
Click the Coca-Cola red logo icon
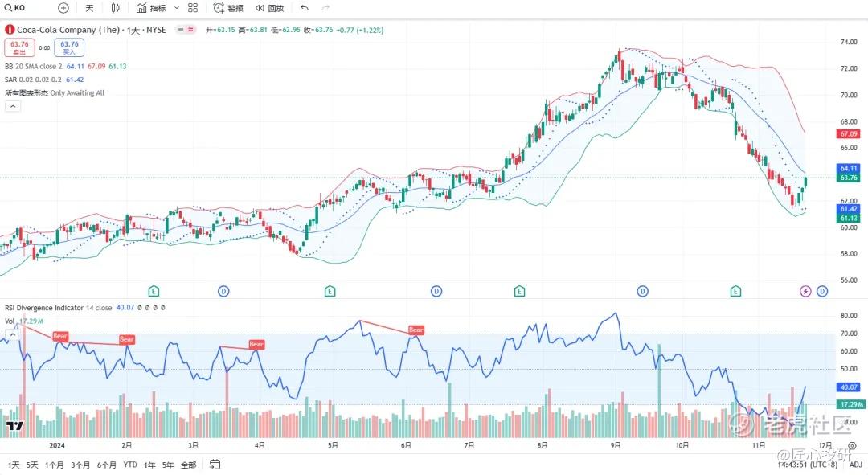coord(10,30)
